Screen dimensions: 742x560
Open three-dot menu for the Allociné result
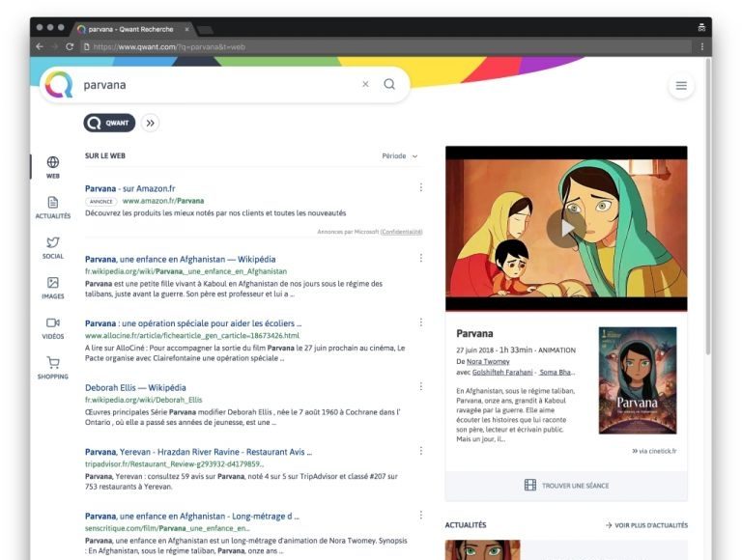[x=420, y=322]
